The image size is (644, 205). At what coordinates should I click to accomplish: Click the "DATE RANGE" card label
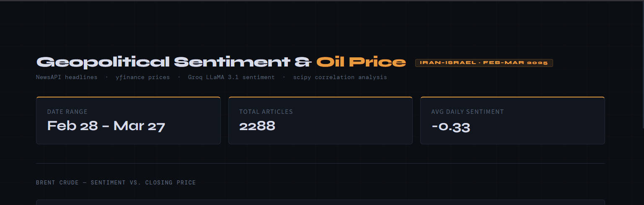pyautogui.click(x=67, y=112)
